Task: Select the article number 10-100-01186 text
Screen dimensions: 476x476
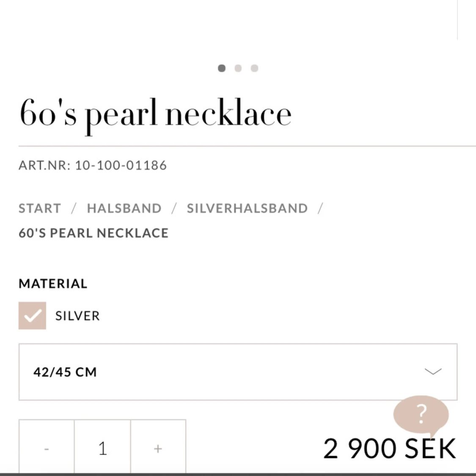Action: point(121,165)
